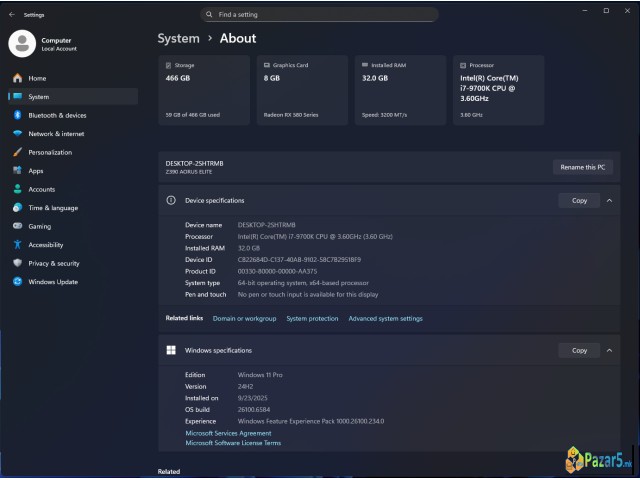This screenshot has height=480, width=640.
Task: Click the Graphics Card icon
Action: tap(267, 65)
